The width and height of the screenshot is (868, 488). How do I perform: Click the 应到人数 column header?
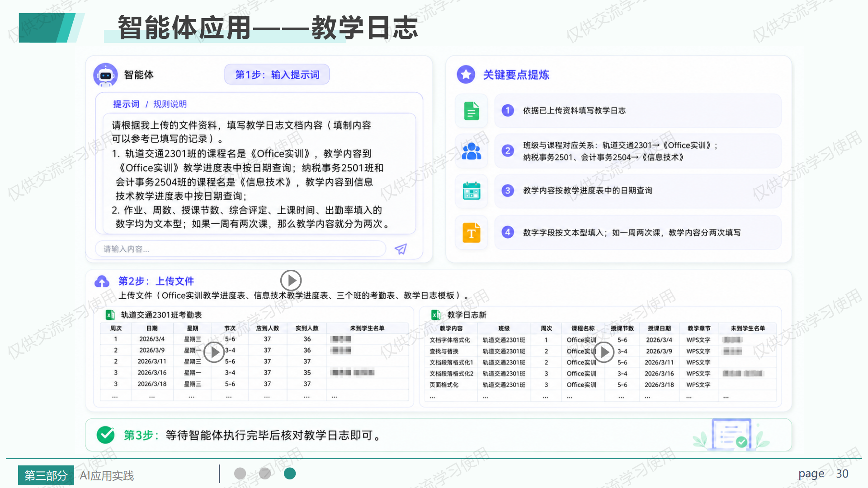(x=268, y=328)
